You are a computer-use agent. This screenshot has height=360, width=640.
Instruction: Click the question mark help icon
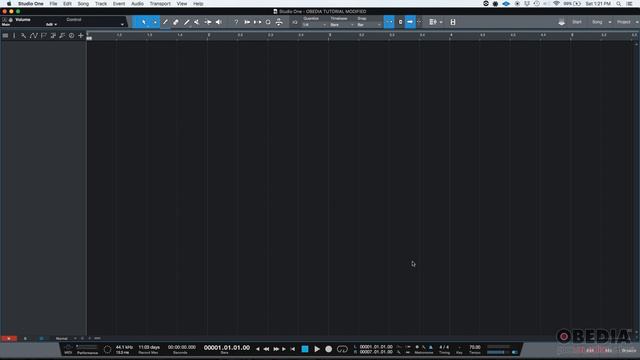point(236,22)
